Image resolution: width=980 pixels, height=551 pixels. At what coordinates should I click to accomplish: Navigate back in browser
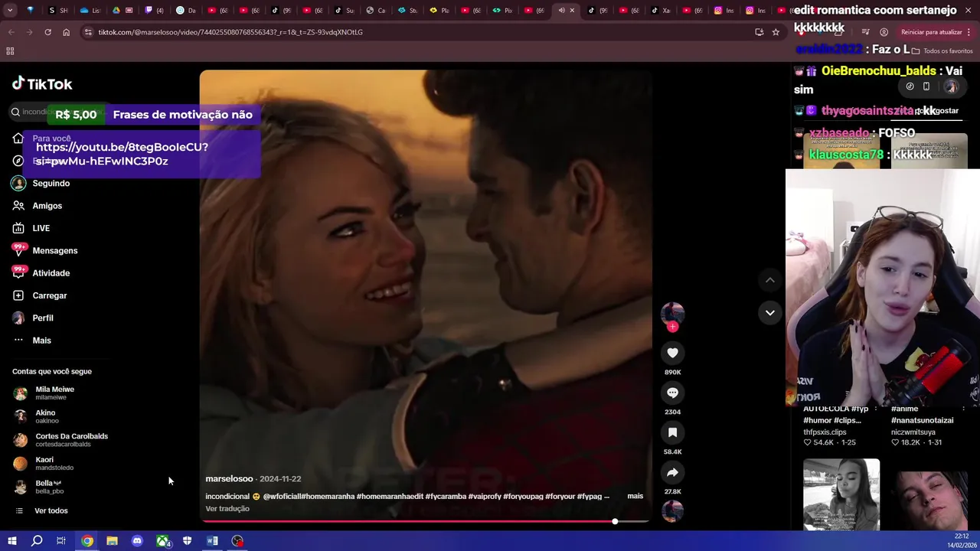[11, 32]
